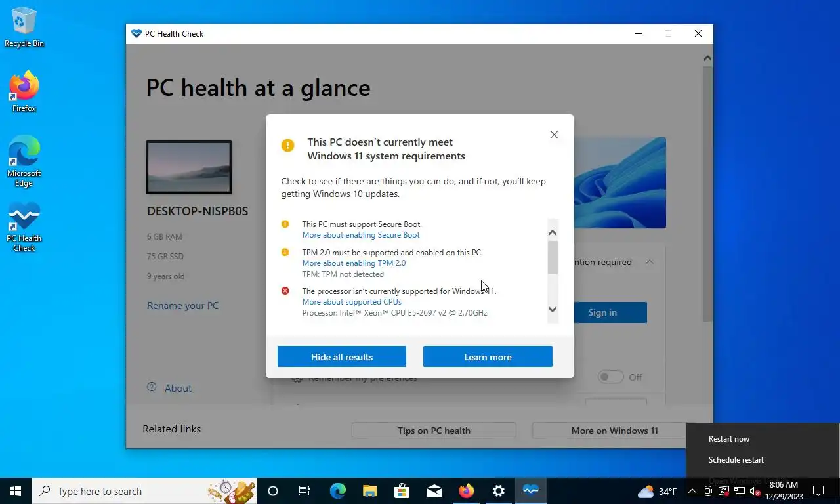
Task: Open the Mail app from taskbar
Action: point(434,491)
